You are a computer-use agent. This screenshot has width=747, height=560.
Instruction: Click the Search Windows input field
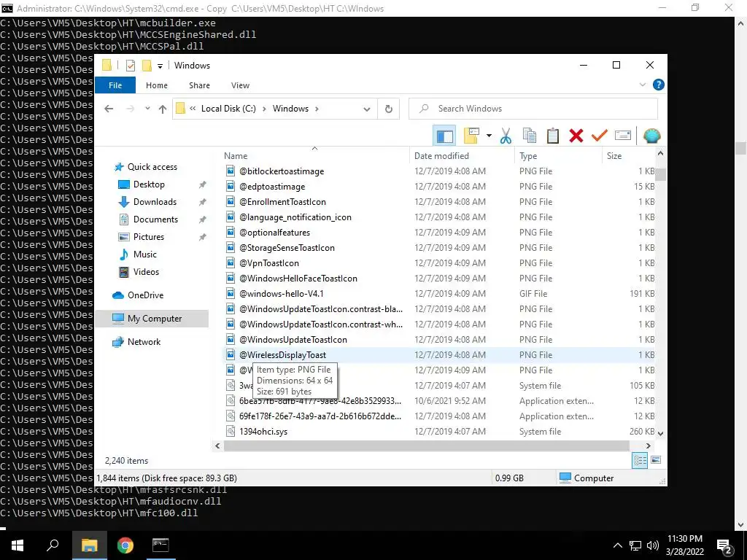coord(533,109)
